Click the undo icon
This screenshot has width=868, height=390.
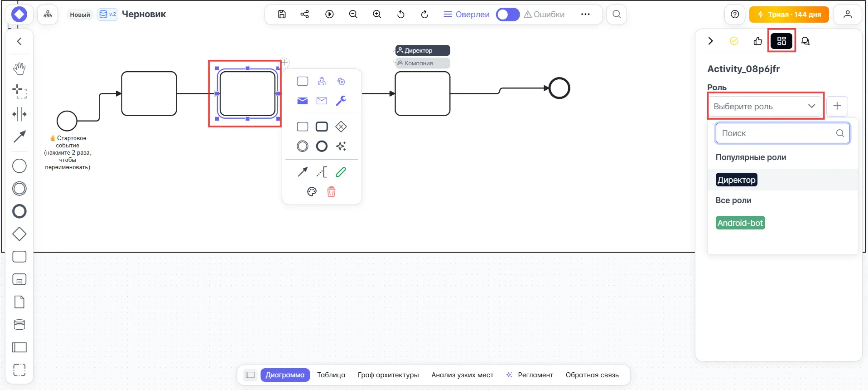click(400, 15)
